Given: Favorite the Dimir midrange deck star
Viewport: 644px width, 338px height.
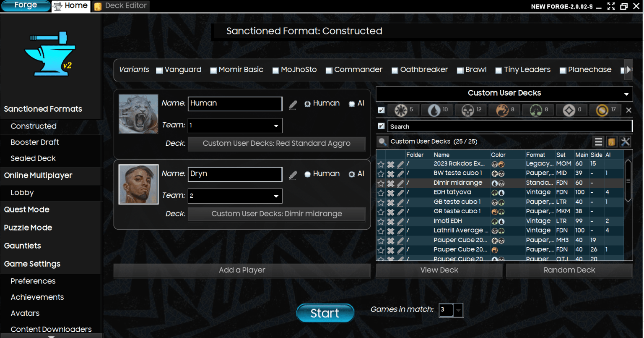Looking at the screenshot, I should [381, 183].
